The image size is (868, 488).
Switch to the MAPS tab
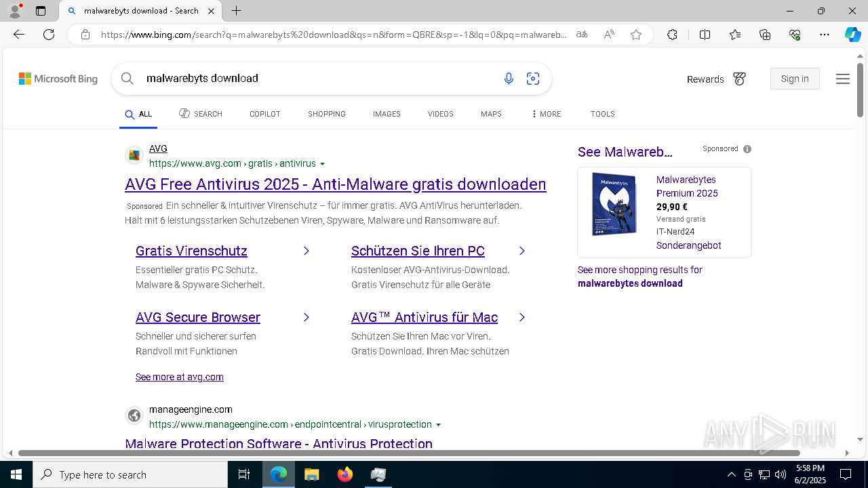pyautogui.click(x=491, y=114)
